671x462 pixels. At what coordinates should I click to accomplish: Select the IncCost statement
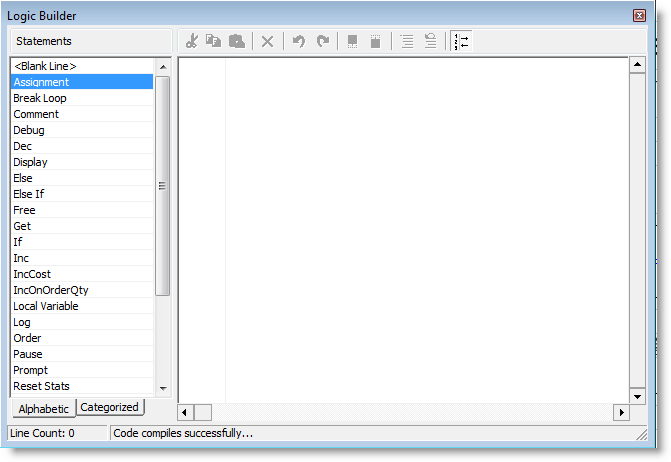[82, 274]
